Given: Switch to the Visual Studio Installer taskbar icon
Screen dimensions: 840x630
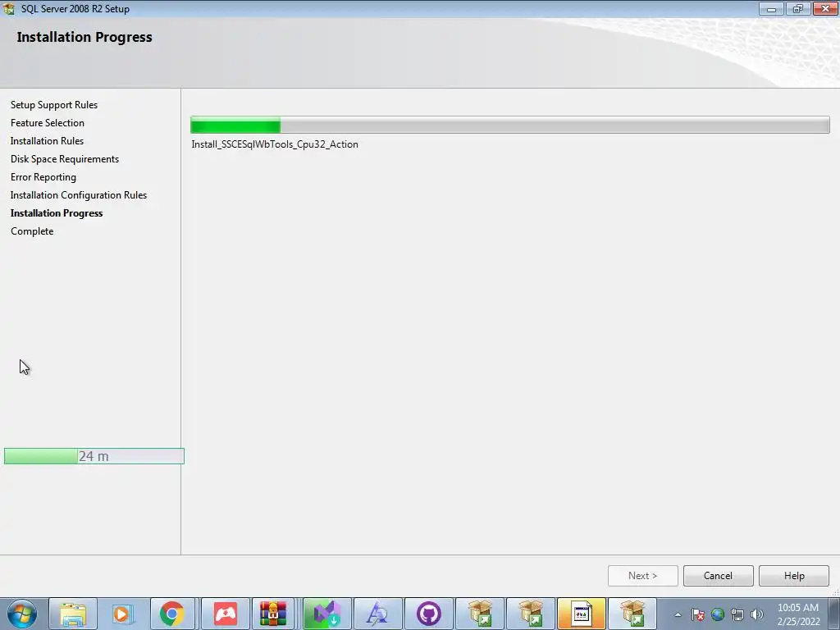Looking at the screenshot, I should [x=327, y=614].
